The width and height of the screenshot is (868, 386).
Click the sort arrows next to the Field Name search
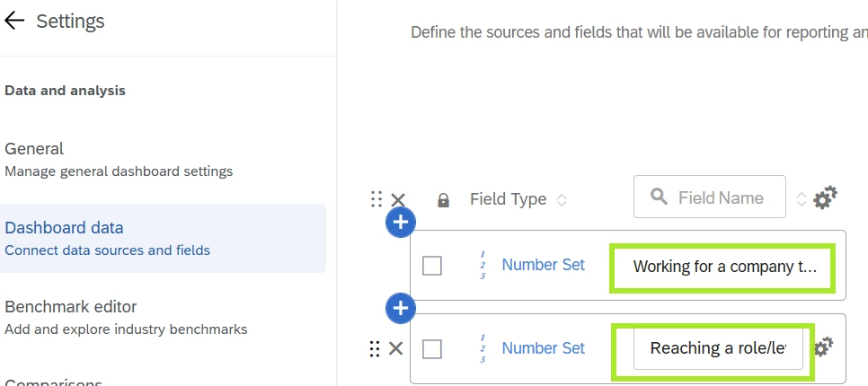click(802, 199)
